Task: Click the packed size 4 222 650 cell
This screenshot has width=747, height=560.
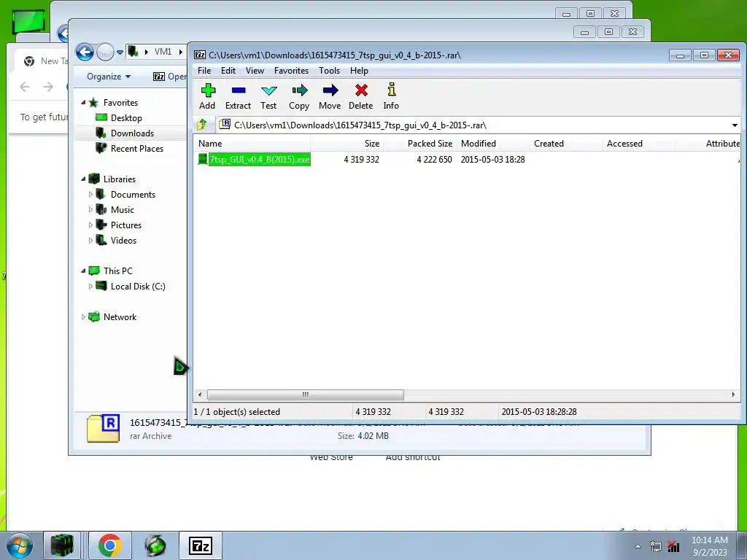Action: pos(435,160)
